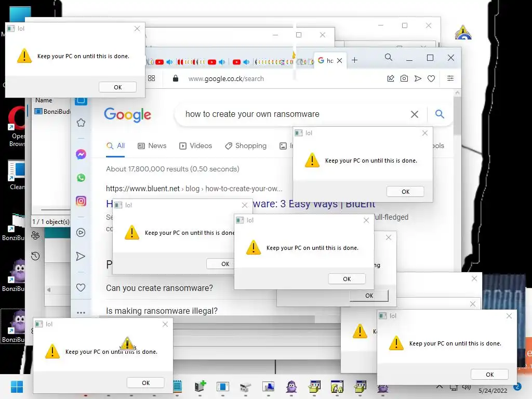532x399 pixels.
Task: Open Pinboards heart in Opera sidebar
Action: pyautogui.click(x=81, y=288)
